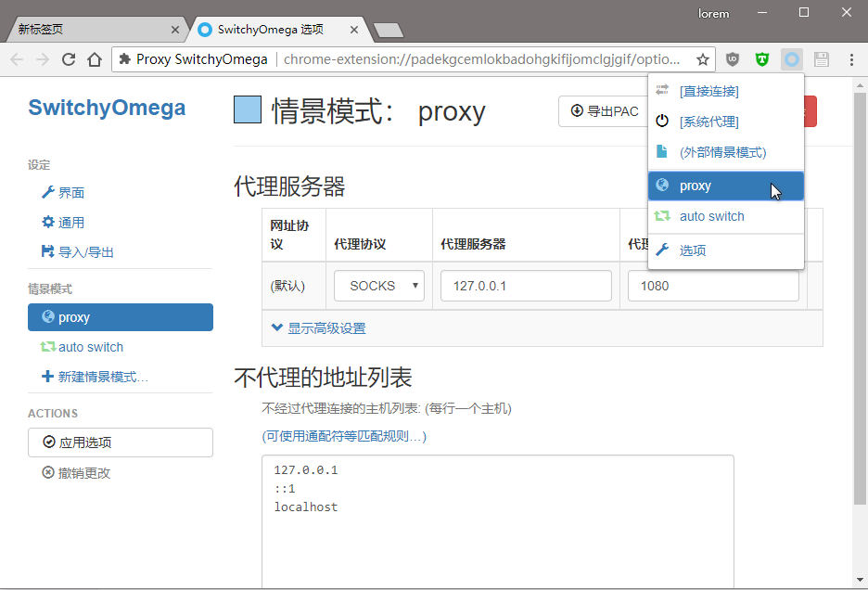
Task: Select the proxy profile in the sidebar
Action: click(121, 317)
